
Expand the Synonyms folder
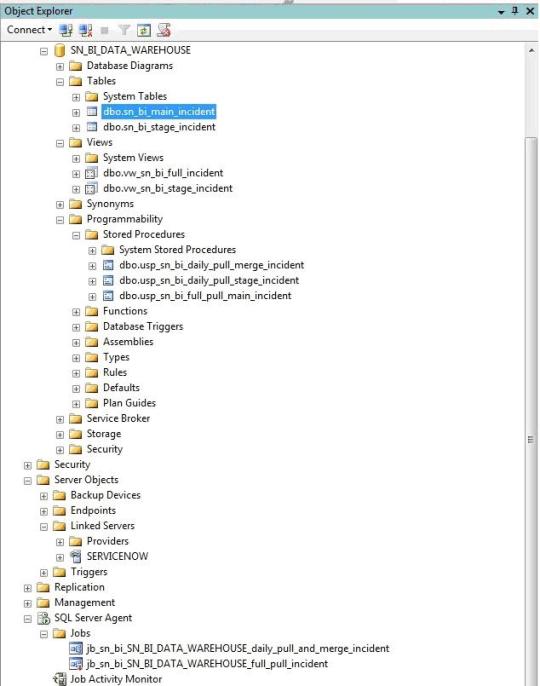(x=60, y=205)
